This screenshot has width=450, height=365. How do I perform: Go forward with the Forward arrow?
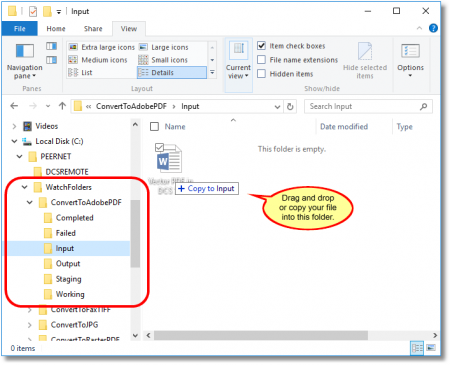click(x=33, y=106)
